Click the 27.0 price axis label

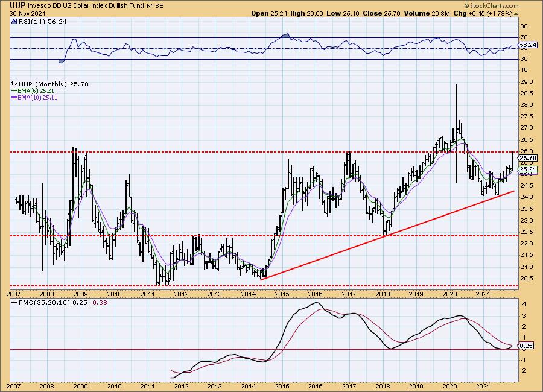[526, 128]
